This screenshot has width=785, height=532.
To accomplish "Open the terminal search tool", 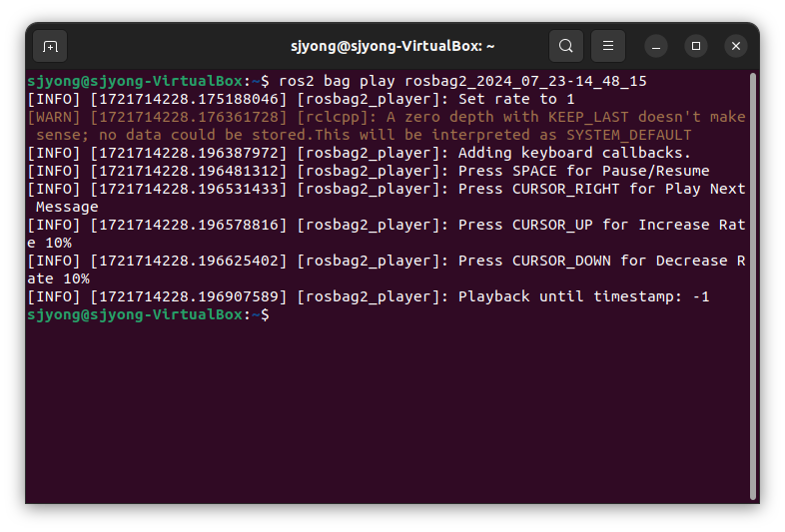I will tap(565, 46).
